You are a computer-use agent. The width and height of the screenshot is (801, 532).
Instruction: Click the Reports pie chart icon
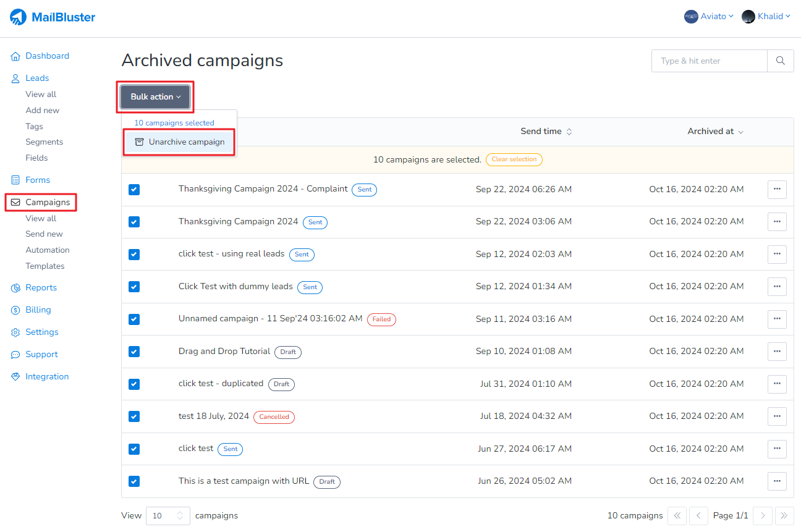click(15, 288)
